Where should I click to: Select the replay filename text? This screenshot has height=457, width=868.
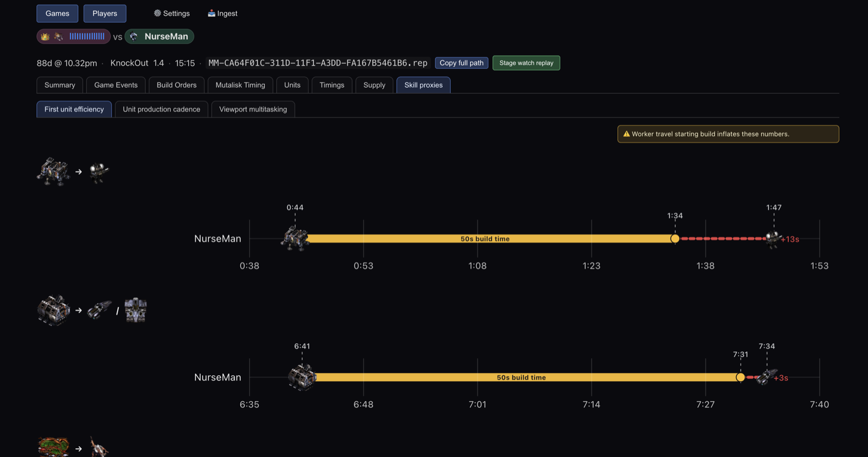tap(318, 63)
